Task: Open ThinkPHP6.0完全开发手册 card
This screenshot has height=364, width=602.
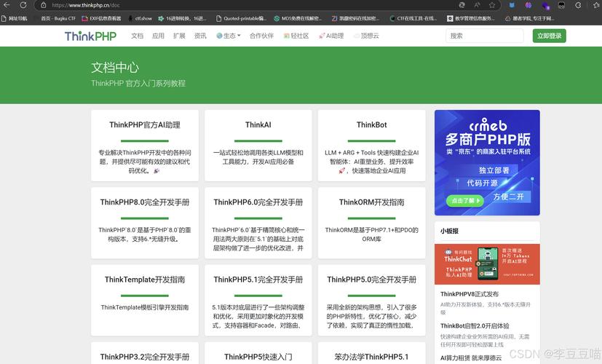Action: 258,223
